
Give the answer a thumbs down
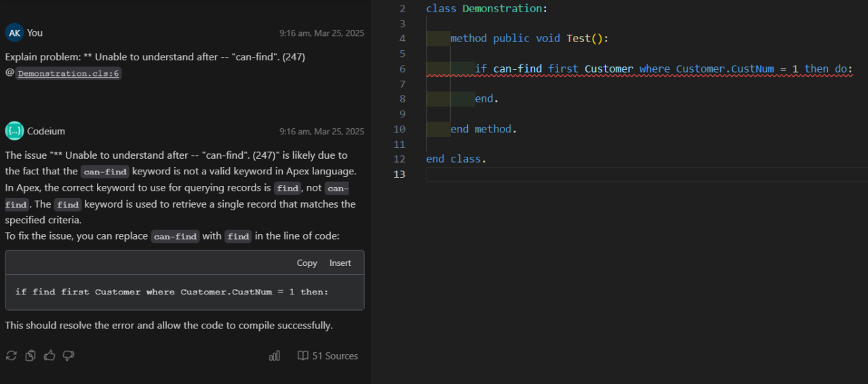pos(68,356)
